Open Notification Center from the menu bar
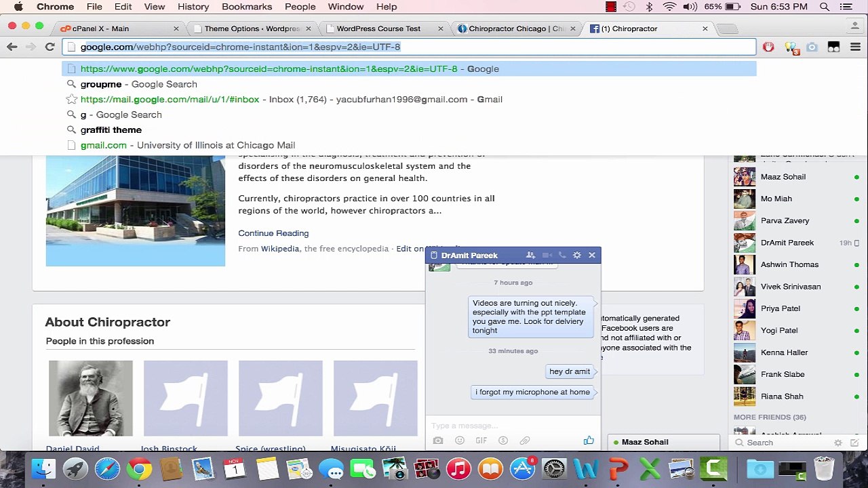 [x=846, y=7]
